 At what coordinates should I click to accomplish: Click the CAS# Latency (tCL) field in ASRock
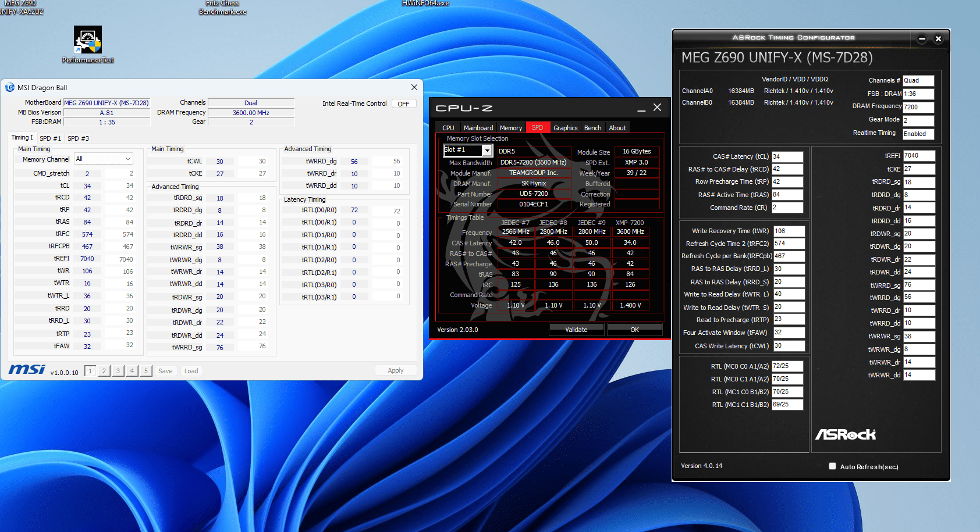pyautogui.click(x=787, y=156)
